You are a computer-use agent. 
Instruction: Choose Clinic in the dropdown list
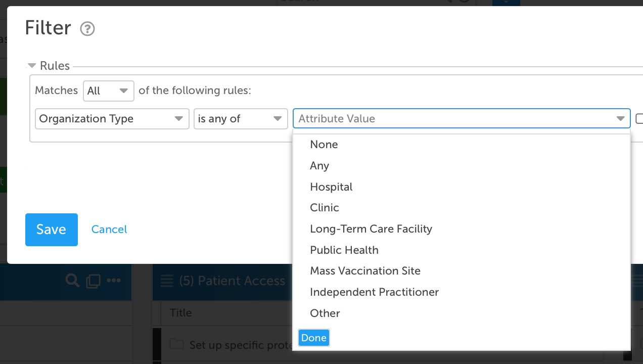(325, 208)
